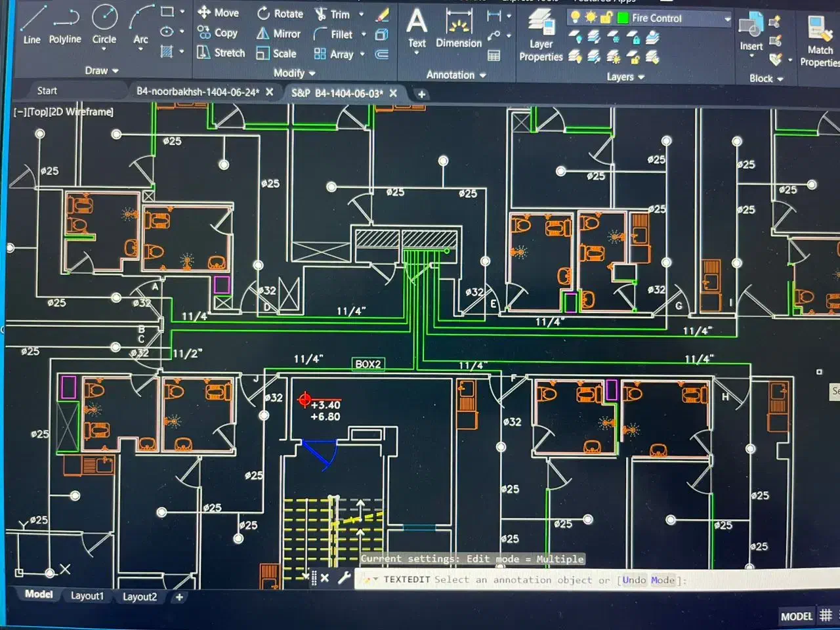
Task: Toggle layer freeze sun icon
Action: pos(591,18)
